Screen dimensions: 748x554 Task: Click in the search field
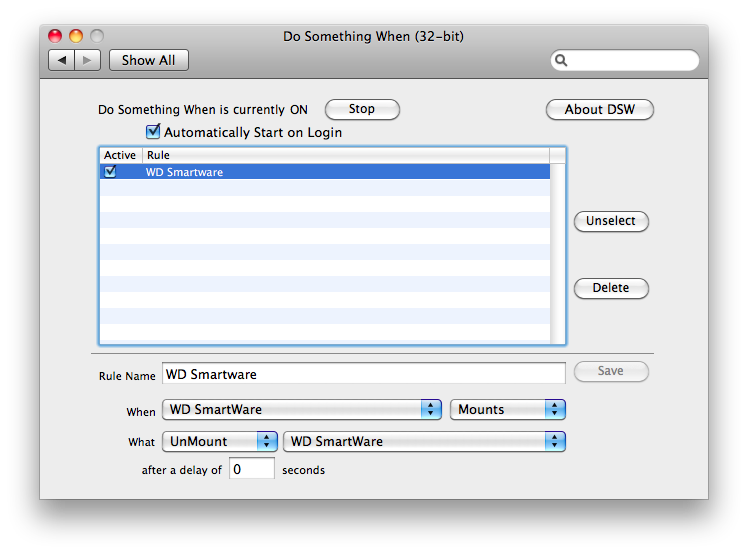click(x=625, y=60)
